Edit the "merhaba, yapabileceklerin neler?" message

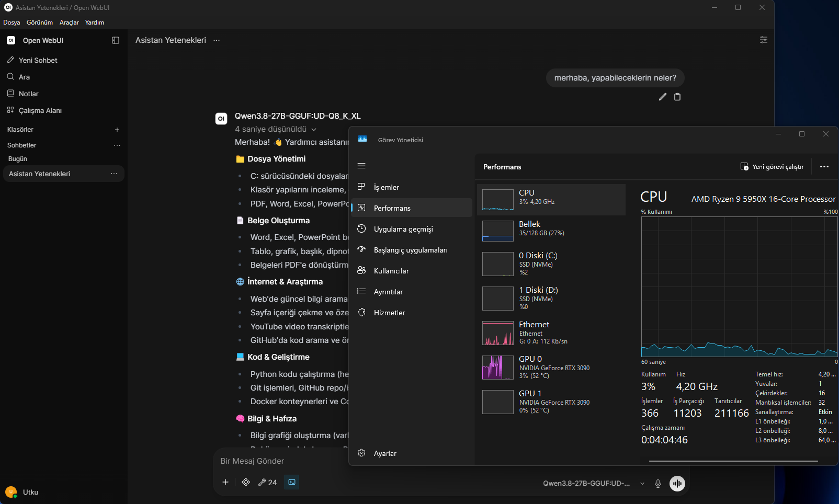coord(663,97)
